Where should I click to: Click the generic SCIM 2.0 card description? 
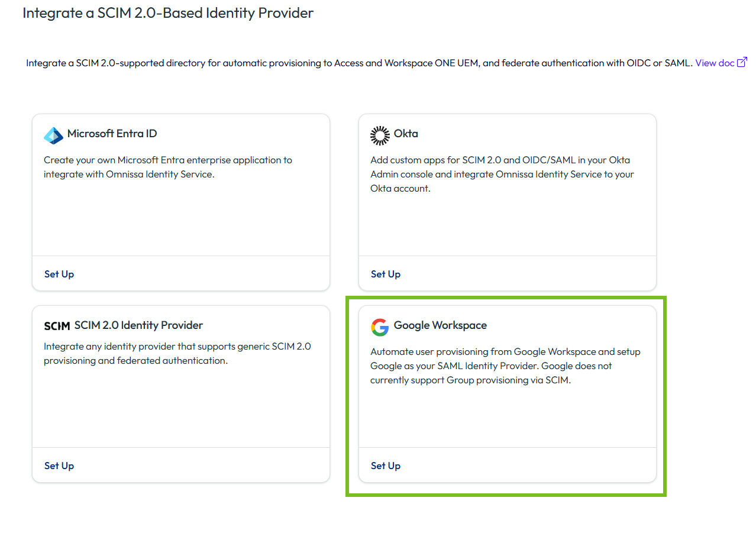(177, 353)
